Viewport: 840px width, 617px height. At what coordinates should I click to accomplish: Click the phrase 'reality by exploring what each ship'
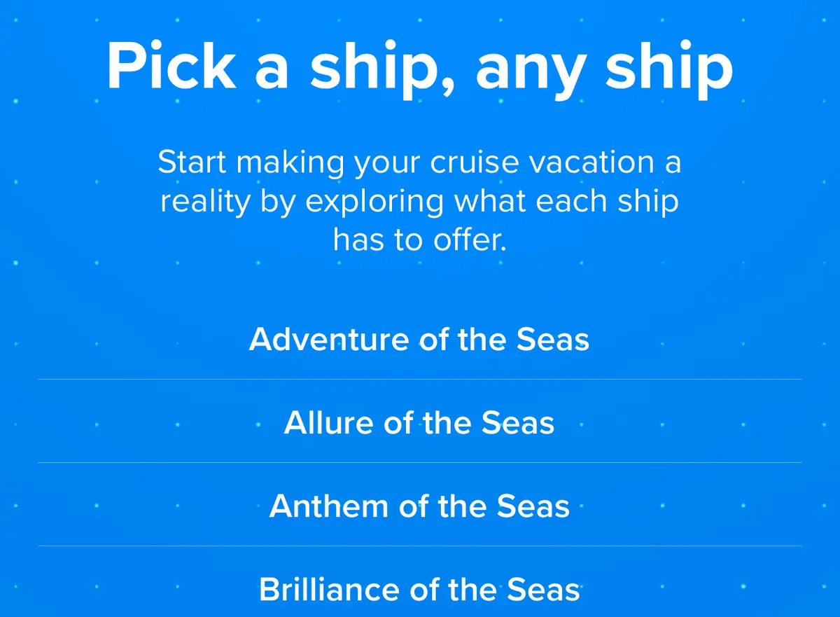(419, 202)
